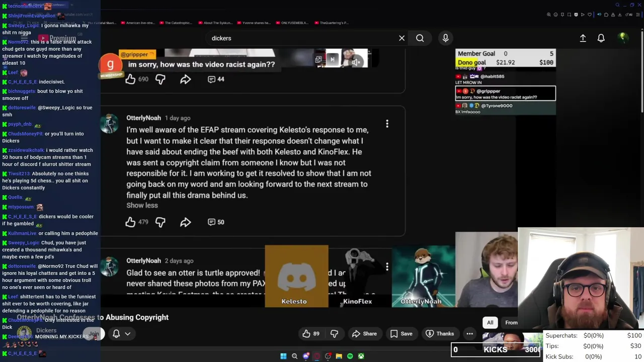Share the comment with 690 likes
The height and width of the screenshot is (362, 644).
pos(185,79)
